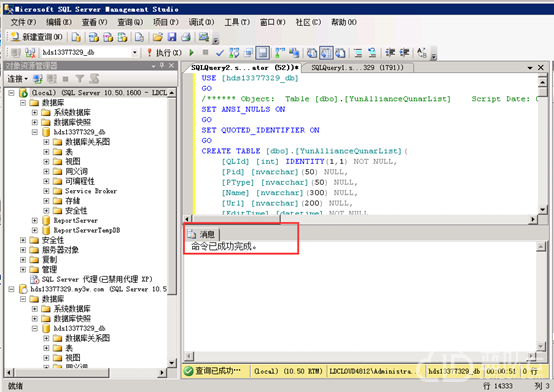Select Results to File icon
This screenshot has width=554, height=392.
tap(340, 53)
